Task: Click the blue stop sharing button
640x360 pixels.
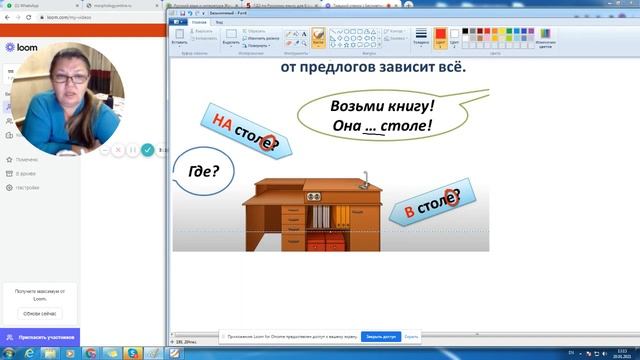Action: (x=381, y=337)
